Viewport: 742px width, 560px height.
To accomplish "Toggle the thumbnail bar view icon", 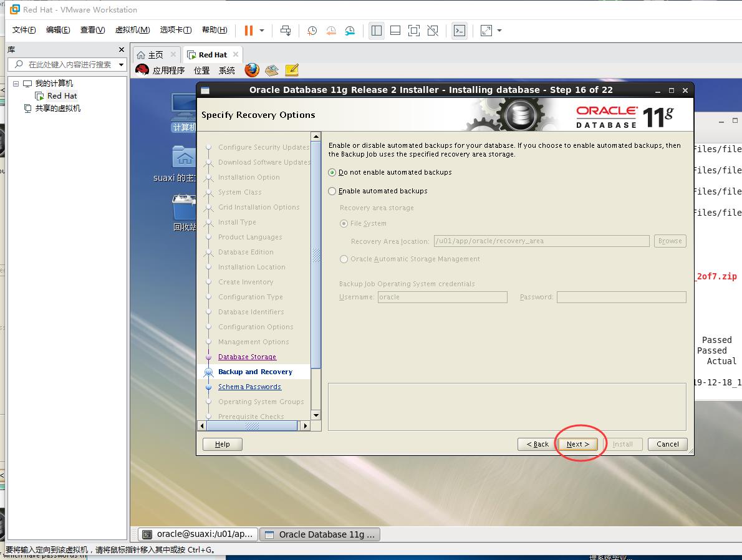I will 395,31.
